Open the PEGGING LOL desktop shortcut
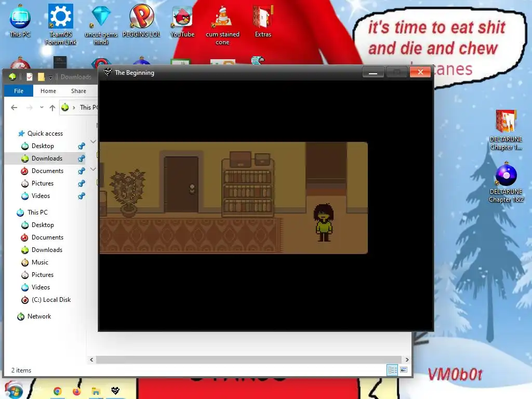The height and width of the screenshot is (399, 532). [x=141, y=20]
